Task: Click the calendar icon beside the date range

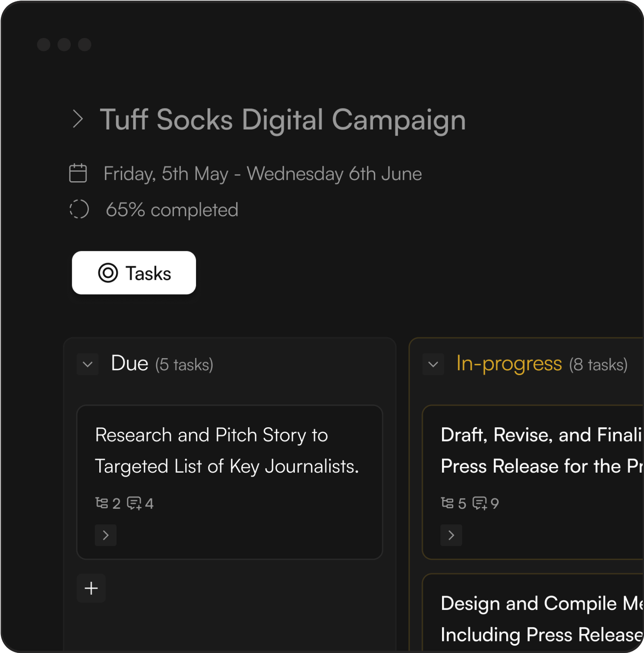Action: pyautogui.click(x=78, y=174)
